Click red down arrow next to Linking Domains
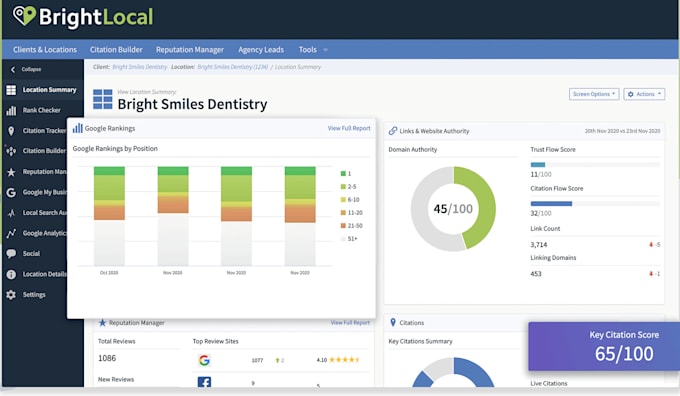Viewport: 680px width, 396px height. [651, 274]
